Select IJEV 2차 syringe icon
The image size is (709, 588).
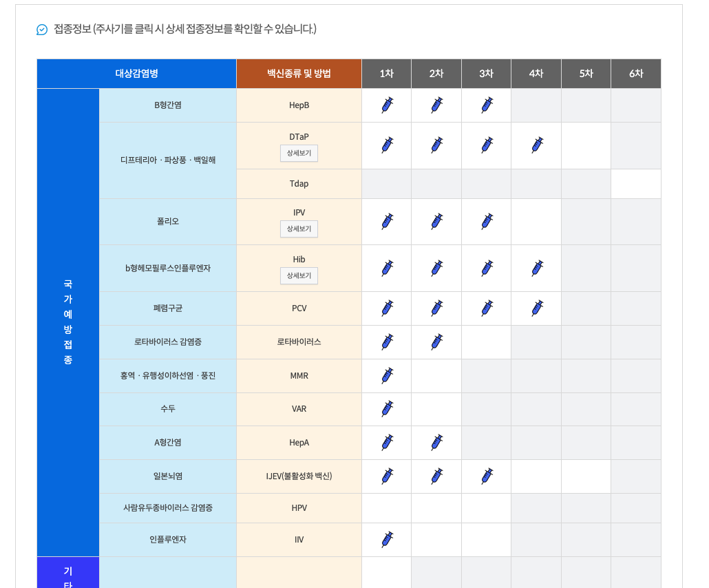437,476
